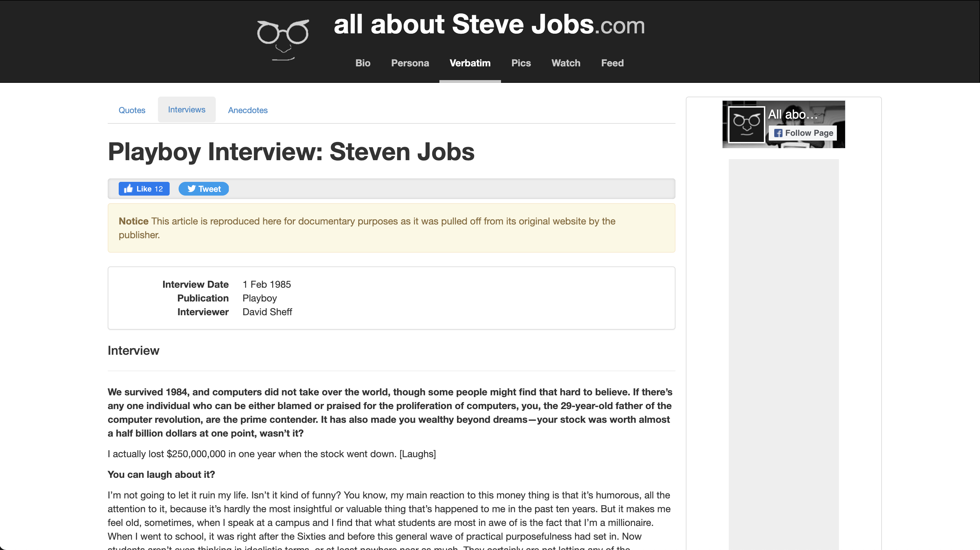This screenshot has width=980, height=550.
Task: Click the 'All abo…' Facebook page name
Action: tap(792, 114)
